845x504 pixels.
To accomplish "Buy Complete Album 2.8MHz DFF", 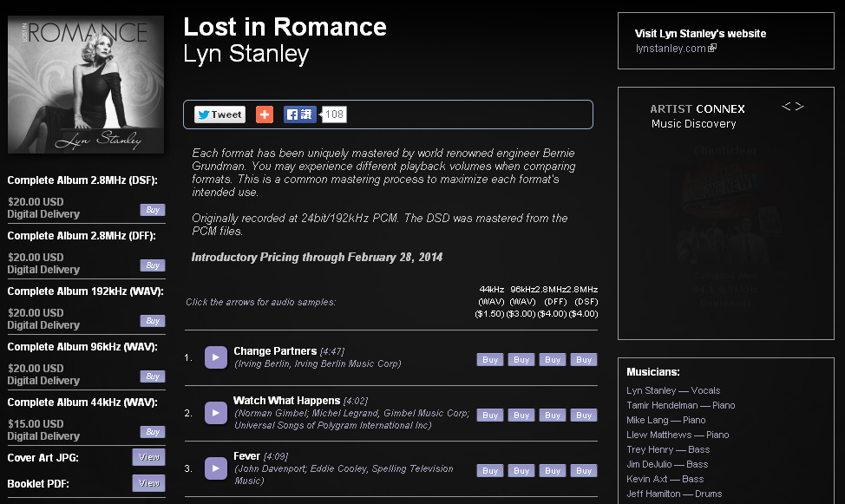I will (153, 265).
